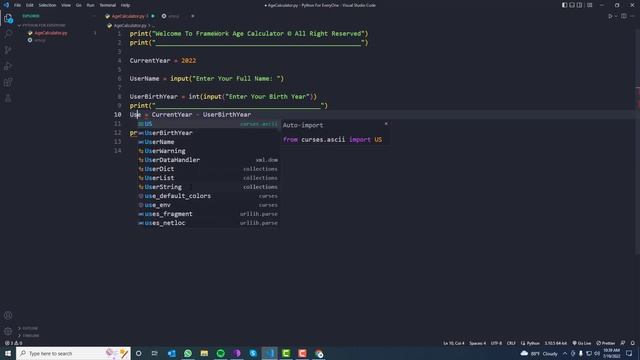
Task: Open File Explorer from the taskbar
Action: (204, 353)
